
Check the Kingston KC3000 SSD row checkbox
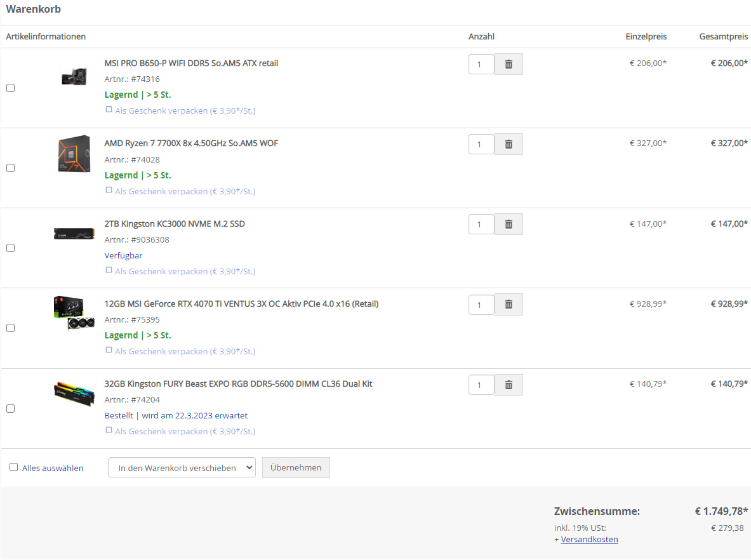point(11,248)
